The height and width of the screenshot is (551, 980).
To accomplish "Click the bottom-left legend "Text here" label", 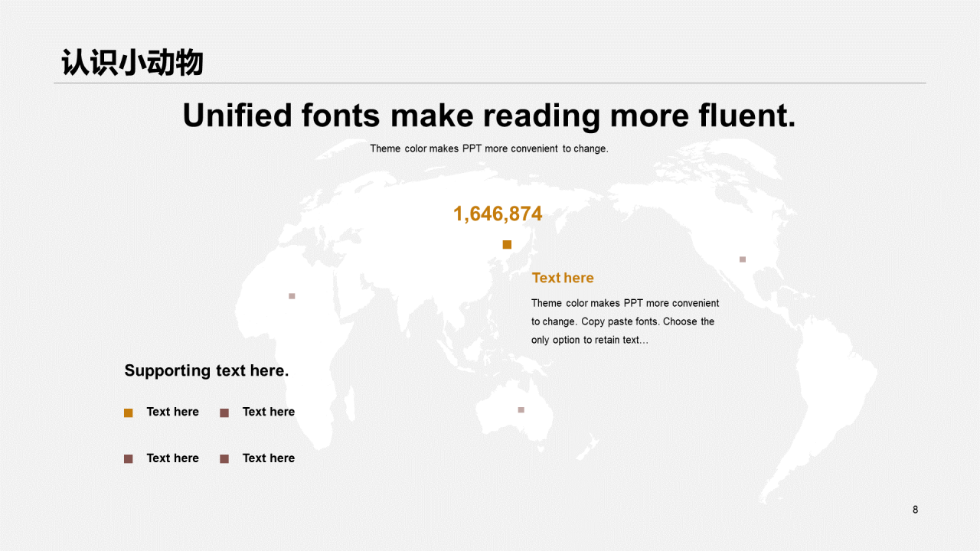I will pos(173,458).
